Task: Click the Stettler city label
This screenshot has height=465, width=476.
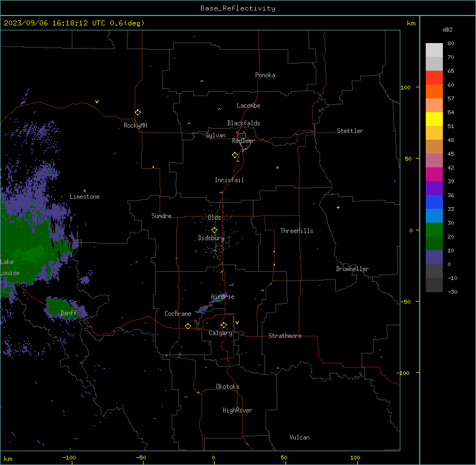Action: 350,131
